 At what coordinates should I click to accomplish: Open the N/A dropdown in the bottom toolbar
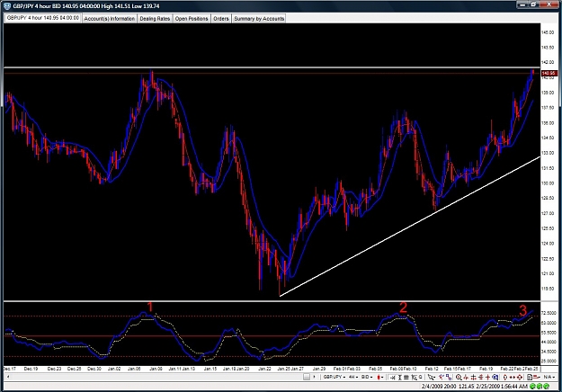(x=549, y=377)
